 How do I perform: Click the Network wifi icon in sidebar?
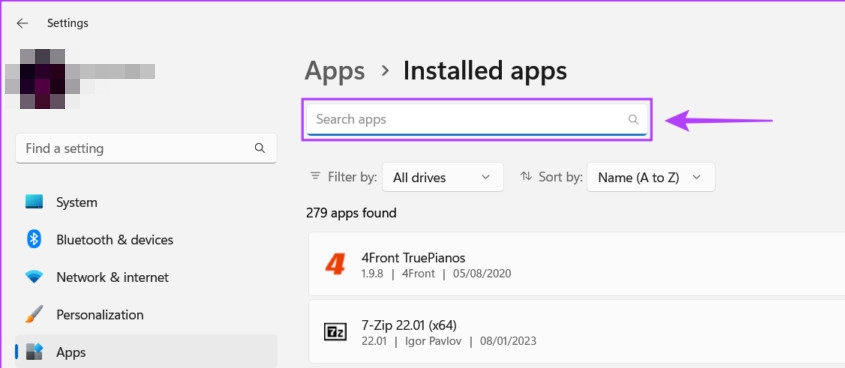pyautogui.click(x=34, y=277)
